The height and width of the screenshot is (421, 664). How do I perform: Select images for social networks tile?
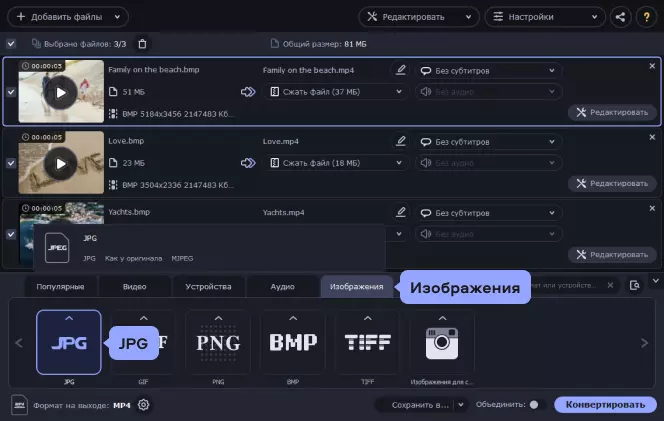(x=442, y=342)
